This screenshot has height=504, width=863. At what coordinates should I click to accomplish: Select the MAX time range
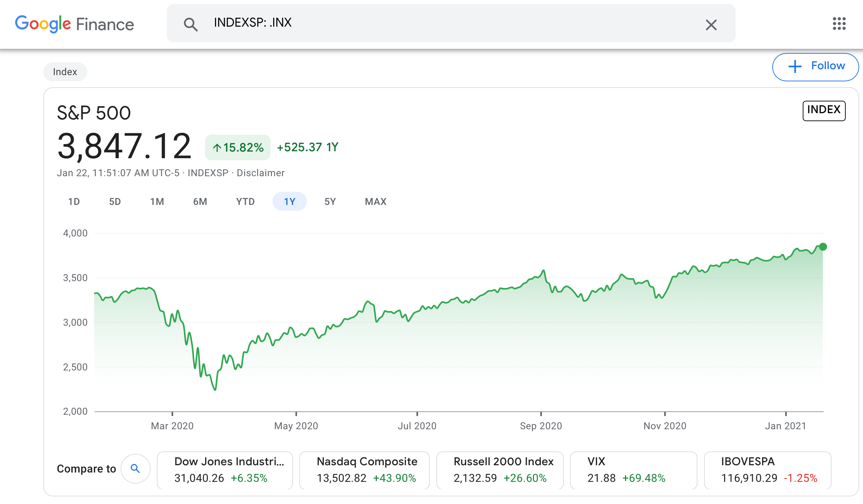[376, 201]
